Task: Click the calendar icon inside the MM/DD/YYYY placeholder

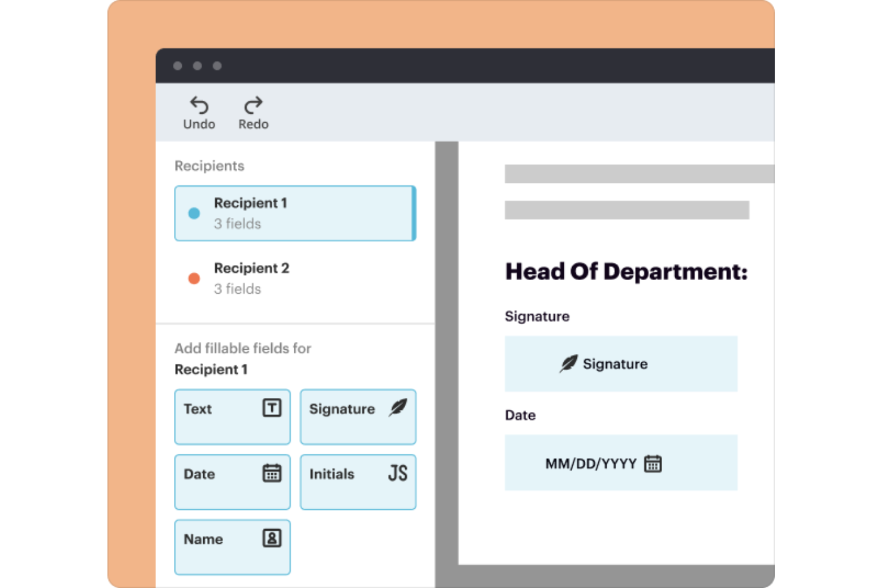Action: [x=653, y=463]
